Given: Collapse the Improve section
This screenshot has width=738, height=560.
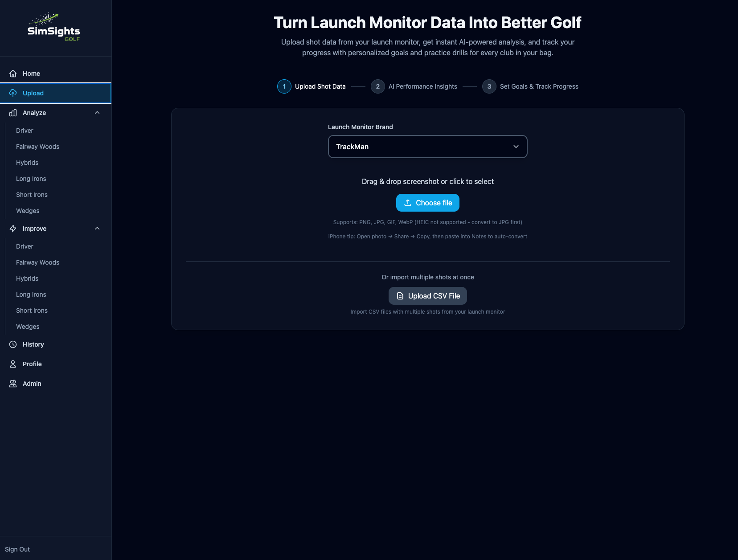Looking at the screenshot, I should pos(97,228).
